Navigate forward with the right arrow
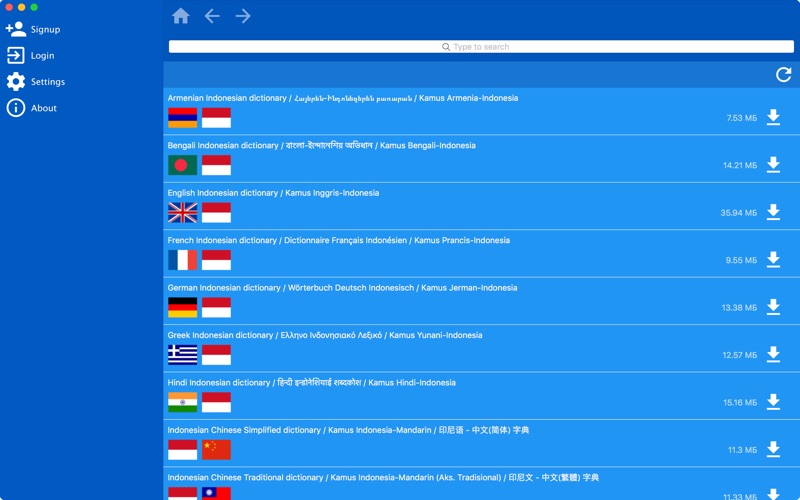 (x=243, y=16)
